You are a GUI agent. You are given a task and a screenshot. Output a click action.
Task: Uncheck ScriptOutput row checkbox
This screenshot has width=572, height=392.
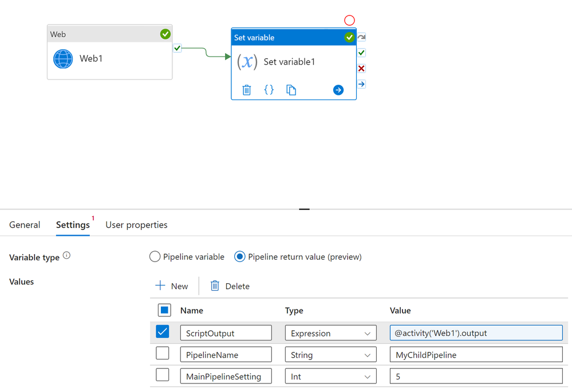point(163,332)
